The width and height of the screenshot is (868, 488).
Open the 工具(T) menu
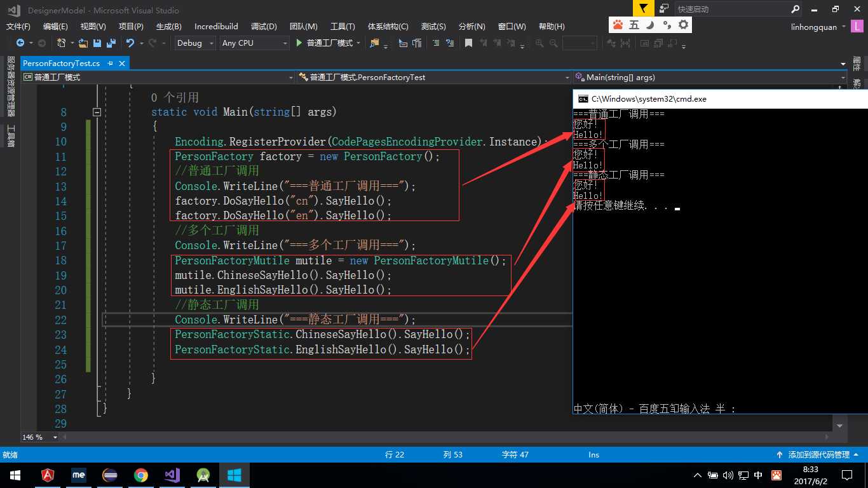pyautogui.click(x=342, y=27)
